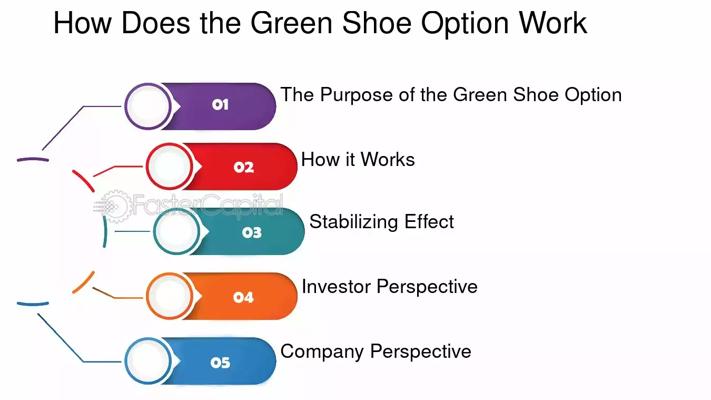711x400 pixels.
Task: Click the white circle on the purple 01 banner
Action: click(x=147, y=103)
